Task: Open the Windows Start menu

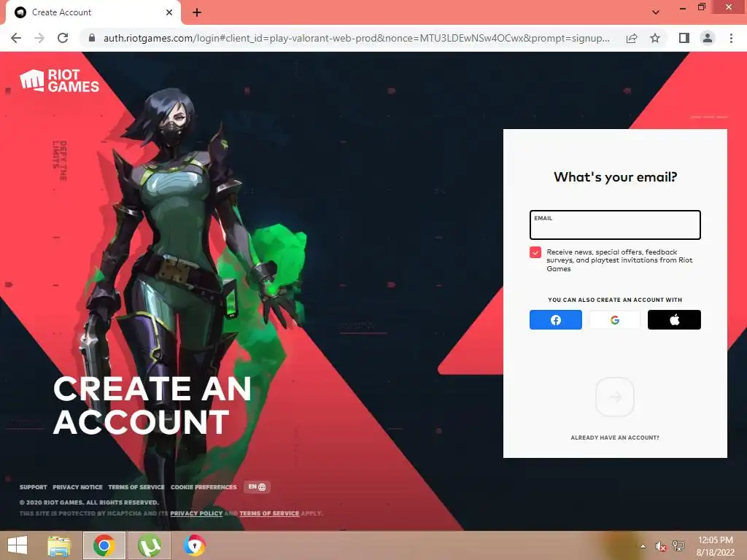Action: (18, 545)
